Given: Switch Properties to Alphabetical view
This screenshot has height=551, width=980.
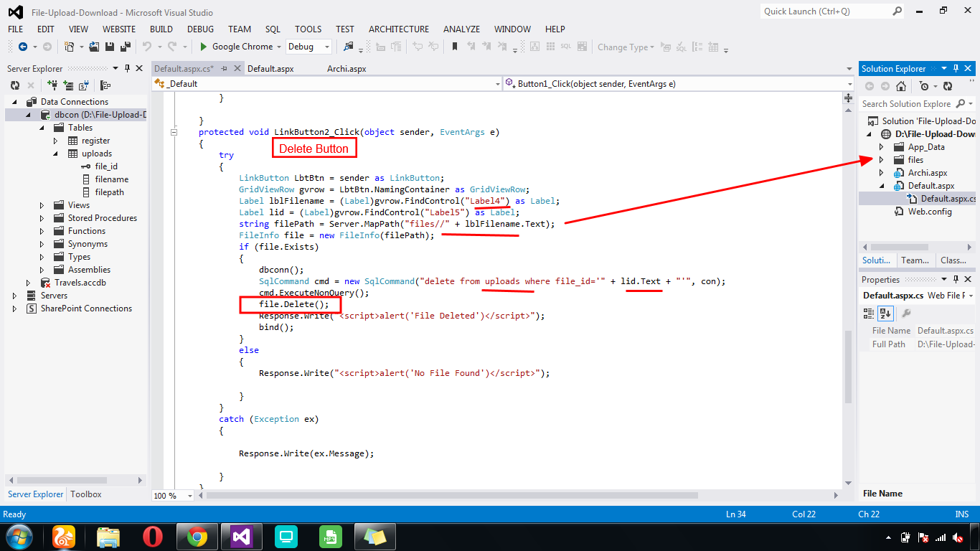Looking at the screenshot, I should tap(885, 314).
